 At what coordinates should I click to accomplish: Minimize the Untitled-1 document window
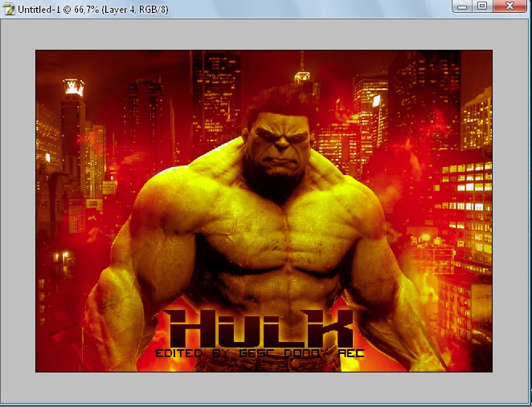coord(462,6)
